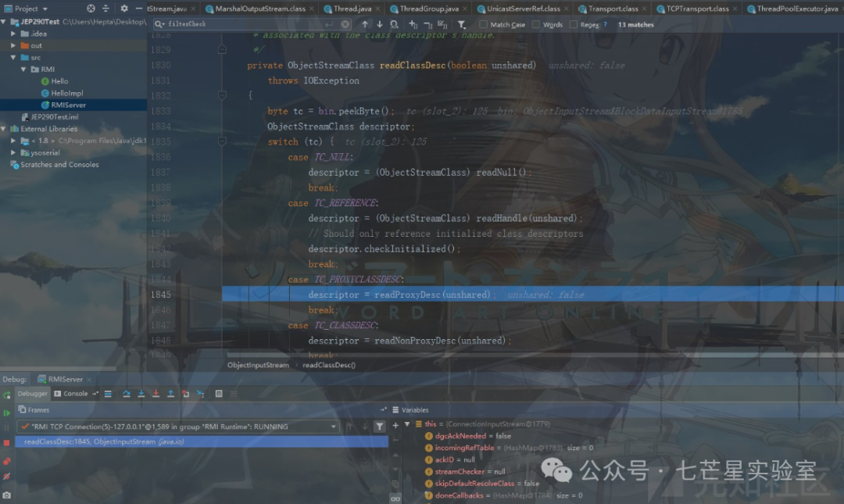Click Step Out up arrow
The width and height of the screenshot is (844, 504).
coord(170,394)
